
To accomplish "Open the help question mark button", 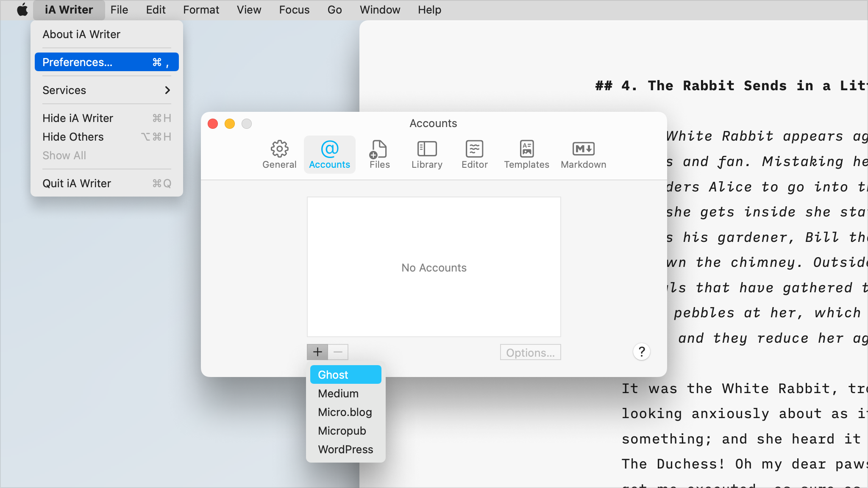I will 642,352.
